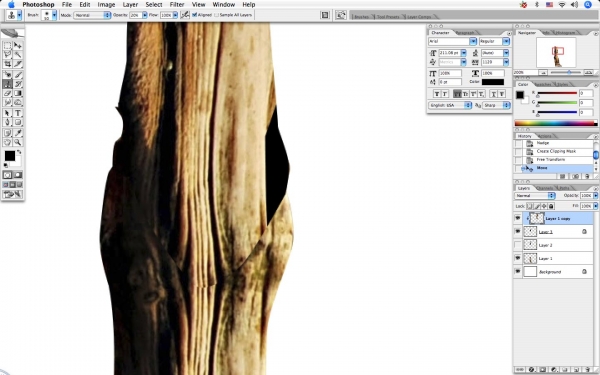600x375 pixels.
Task: Open the English: USA language dropdown
Action: point(450,105)
